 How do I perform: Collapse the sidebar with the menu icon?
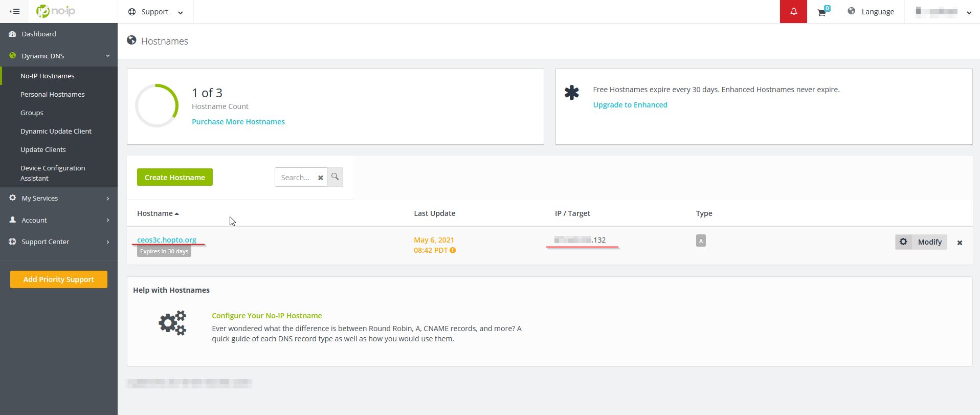pyautogui.click(x=15, y=11)
